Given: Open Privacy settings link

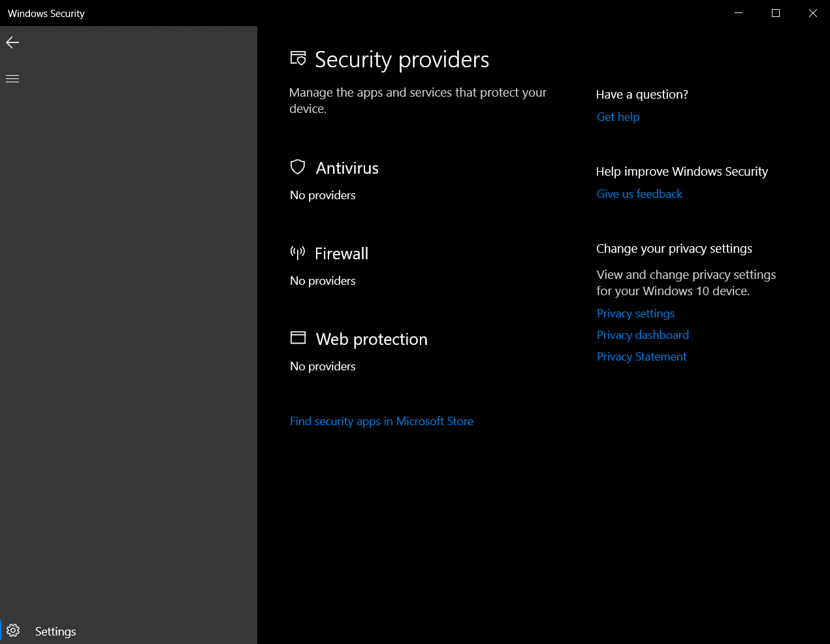Looking at the screenshot, I should coord(635,314).
